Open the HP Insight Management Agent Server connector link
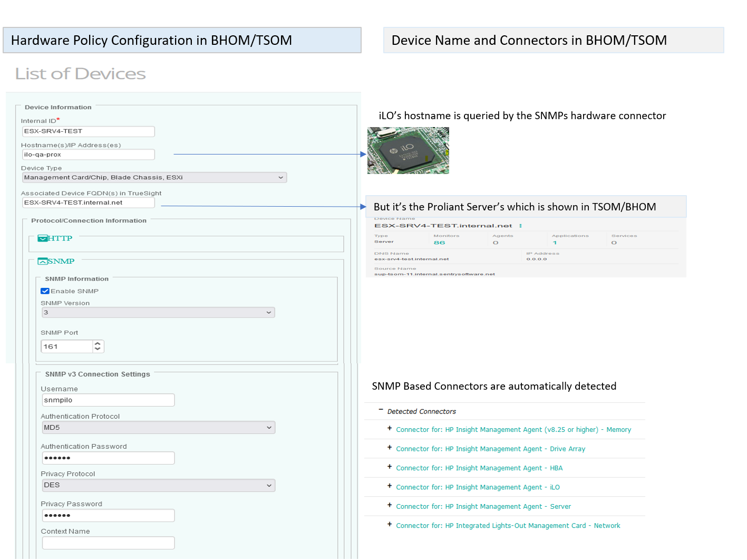This screenshot has width=747, height=560. (x=483, y=506)
